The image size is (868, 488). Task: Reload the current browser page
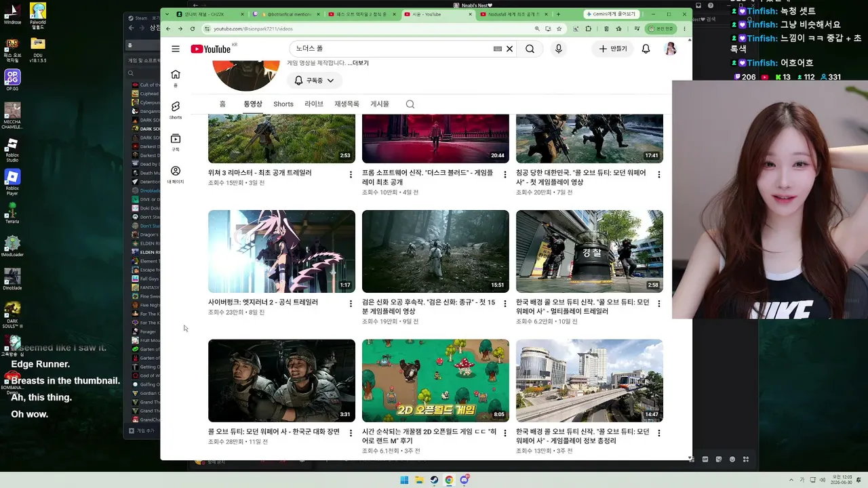193,28
